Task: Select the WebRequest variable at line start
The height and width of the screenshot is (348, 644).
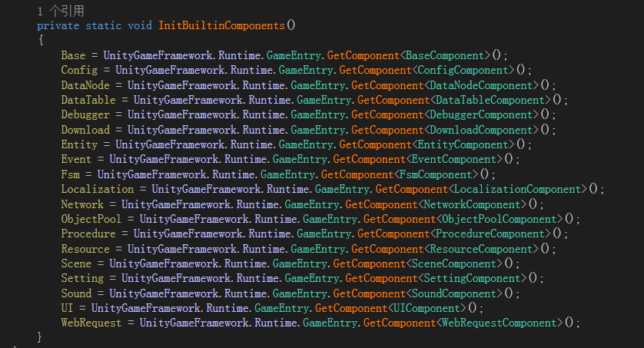Action: (91, 323)
